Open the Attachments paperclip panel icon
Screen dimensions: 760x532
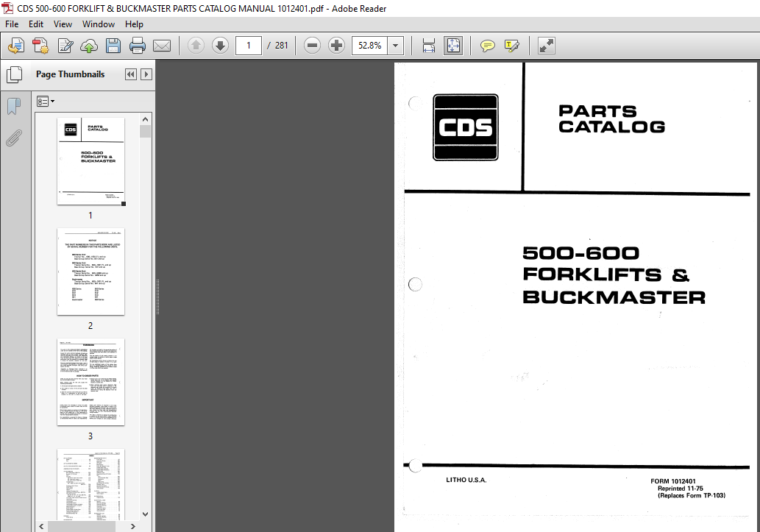coord(14,138)
